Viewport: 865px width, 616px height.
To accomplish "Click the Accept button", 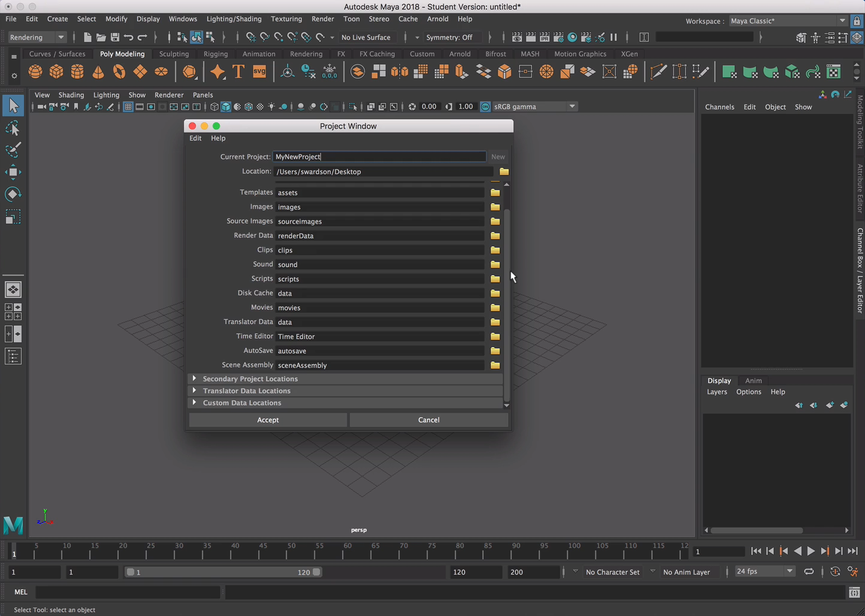I will pyautogui.click(x=268, y=420).
